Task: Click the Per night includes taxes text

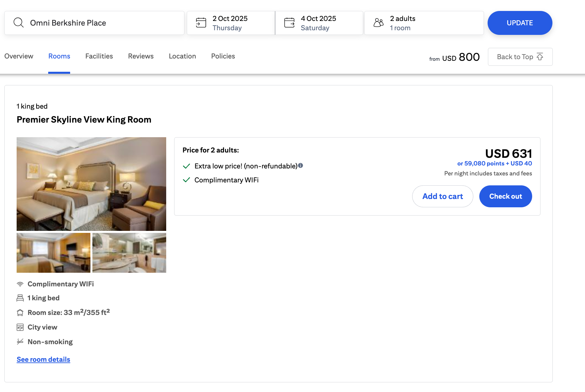Action: point(488,173)
